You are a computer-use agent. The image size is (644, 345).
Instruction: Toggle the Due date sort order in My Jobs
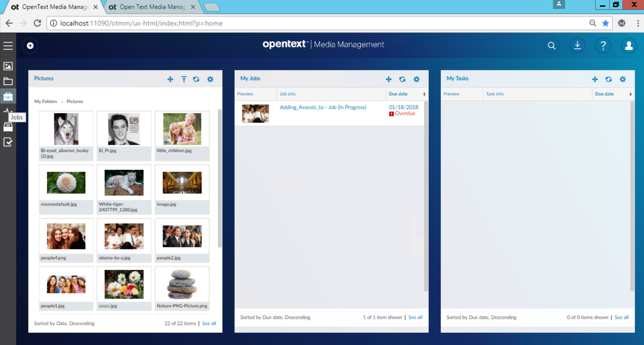424,94
